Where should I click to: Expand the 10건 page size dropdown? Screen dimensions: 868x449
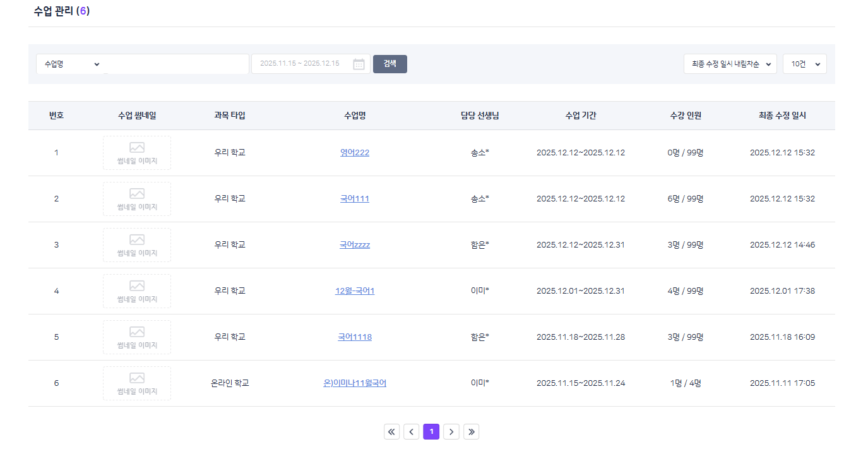(804, 64)
